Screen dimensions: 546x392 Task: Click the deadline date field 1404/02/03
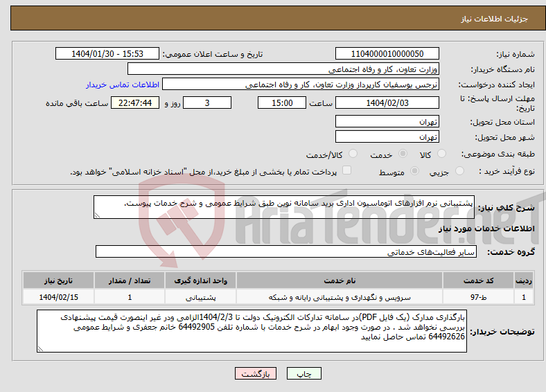(x=387, y=103)
